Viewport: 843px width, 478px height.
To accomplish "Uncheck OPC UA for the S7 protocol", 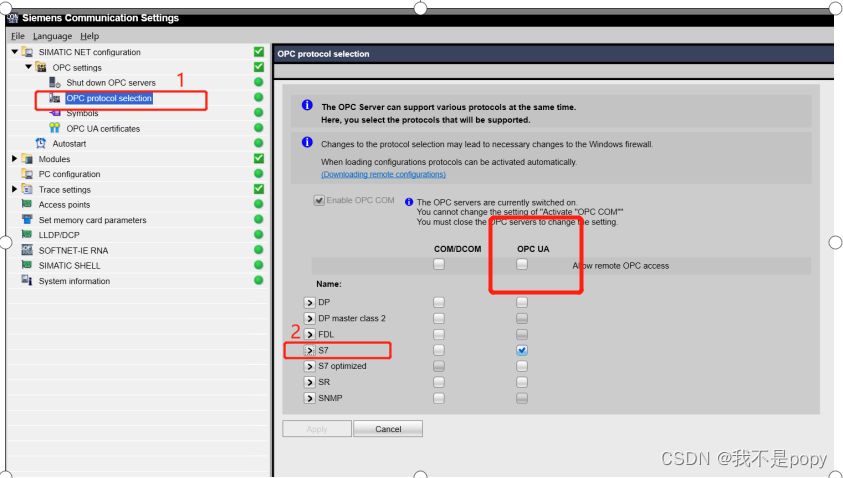I will pos(522,350).
